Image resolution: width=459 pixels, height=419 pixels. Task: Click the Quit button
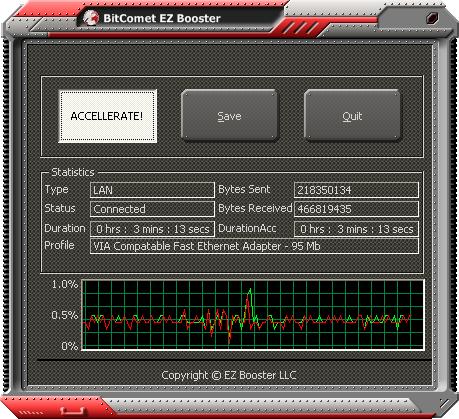(x=352, y=116)
